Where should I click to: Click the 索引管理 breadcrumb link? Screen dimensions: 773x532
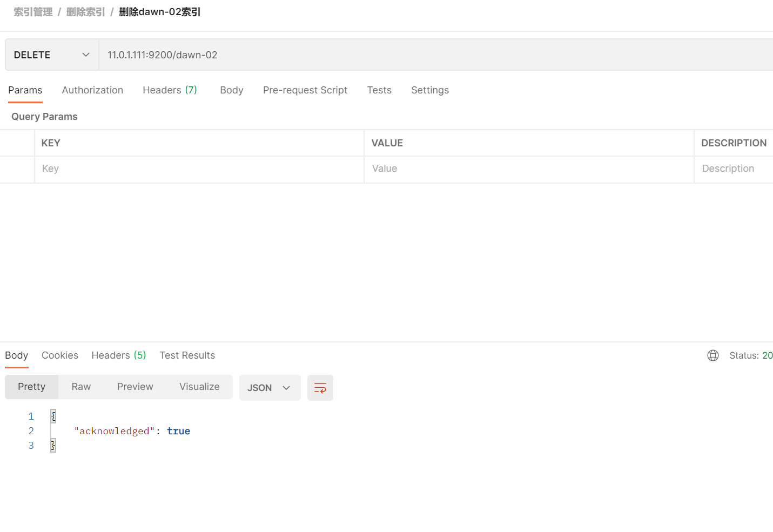pos(33,12)
